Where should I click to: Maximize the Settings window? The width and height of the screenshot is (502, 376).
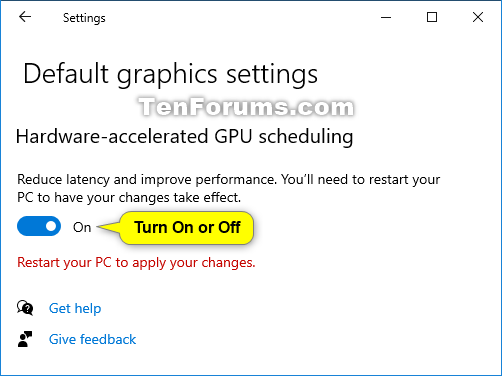point(432,17)
